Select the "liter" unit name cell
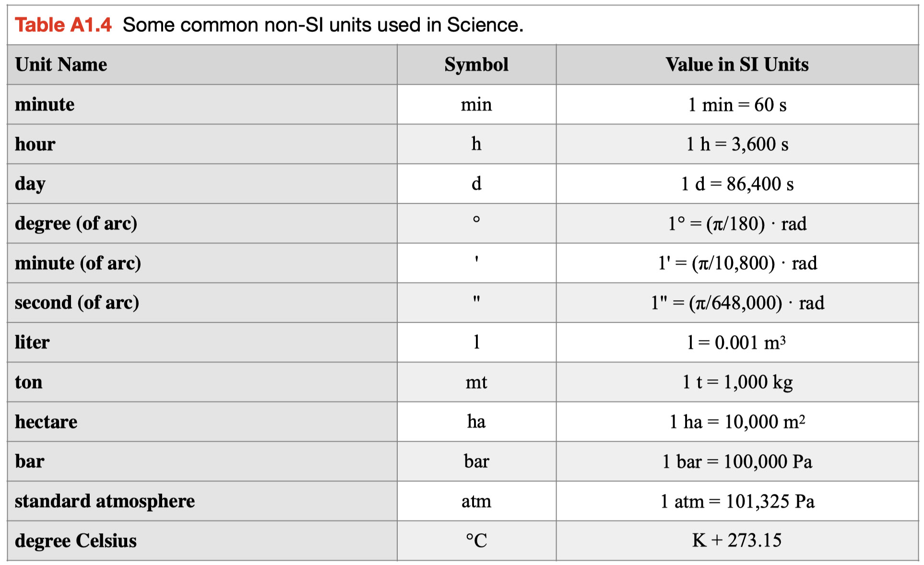Screen dimensions: 924x565 [32, 342]
